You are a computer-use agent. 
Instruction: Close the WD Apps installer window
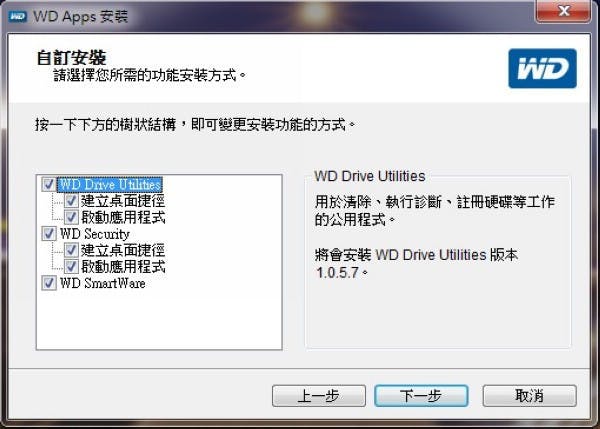563,11
